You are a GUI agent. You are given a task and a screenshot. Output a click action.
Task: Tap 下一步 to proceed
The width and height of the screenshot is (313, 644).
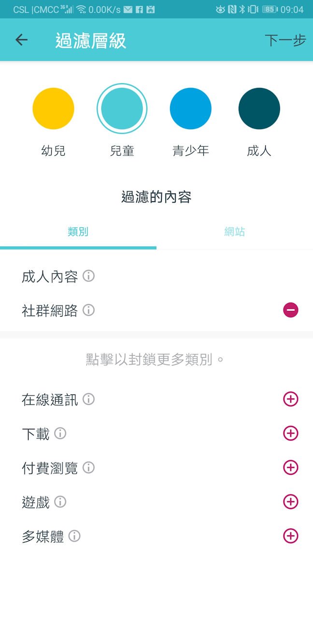pyautogui.click(x=285, y=40)
